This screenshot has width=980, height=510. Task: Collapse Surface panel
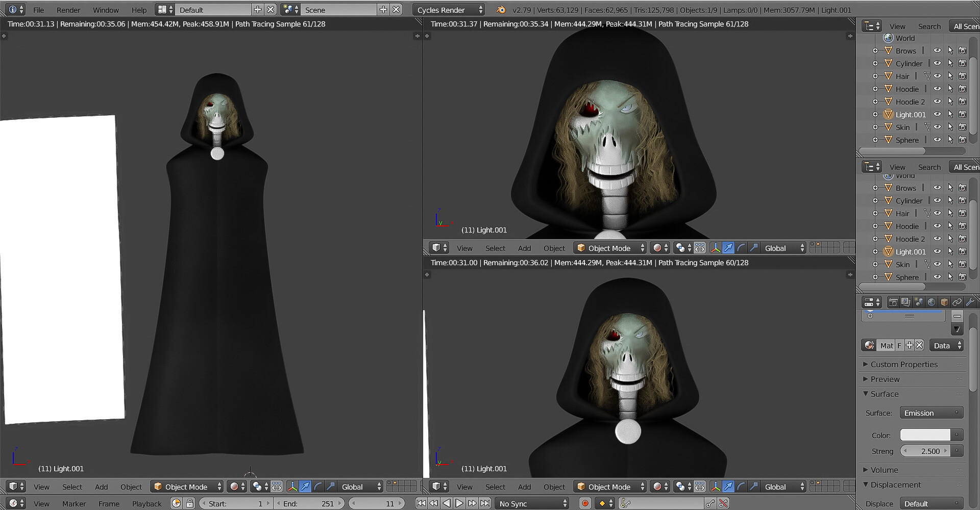885,394
